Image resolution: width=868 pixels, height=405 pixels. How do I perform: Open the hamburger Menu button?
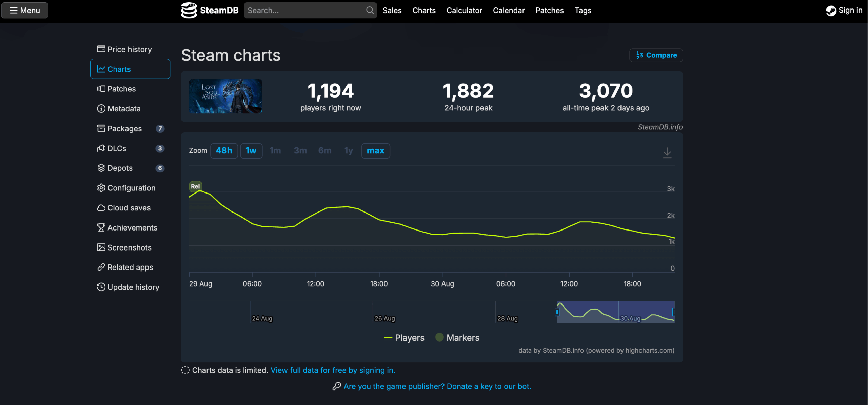[25, 10]
